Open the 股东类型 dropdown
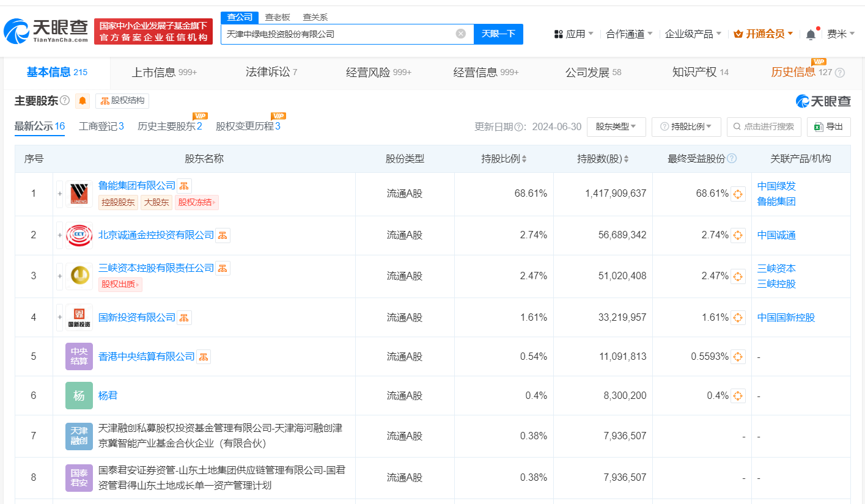 click(x=616, y=127)
